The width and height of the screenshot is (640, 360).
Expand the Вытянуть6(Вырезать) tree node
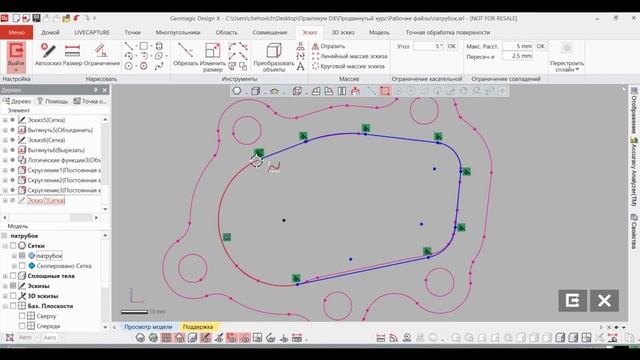5,150
